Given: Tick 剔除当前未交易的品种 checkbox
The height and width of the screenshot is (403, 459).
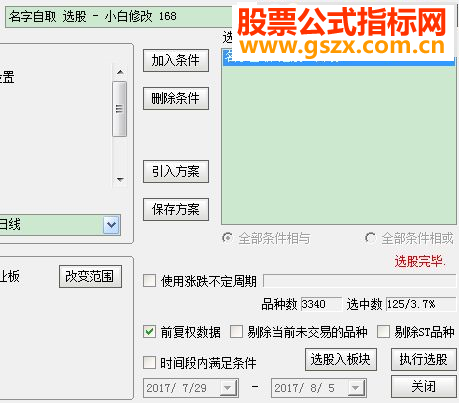Looking at the screenshot, I should 236,332.
